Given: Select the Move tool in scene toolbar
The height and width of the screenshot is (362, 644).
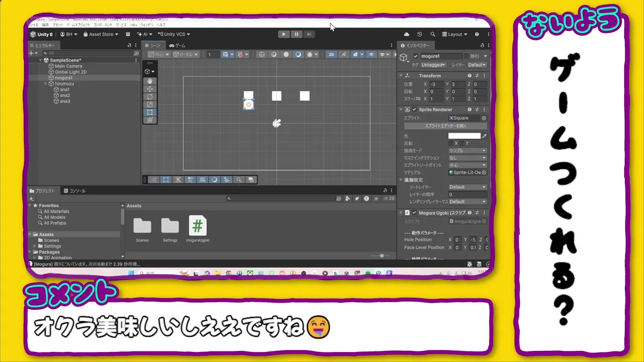Looking at the screenshot, I should click(150, 89).
